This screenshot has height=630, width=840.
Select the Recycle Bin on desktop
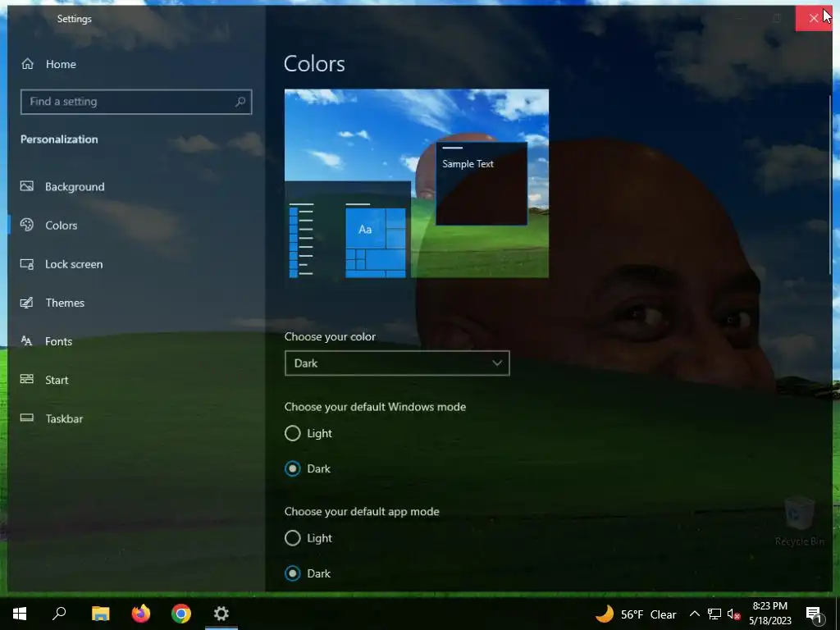click(x=799, y=522)
